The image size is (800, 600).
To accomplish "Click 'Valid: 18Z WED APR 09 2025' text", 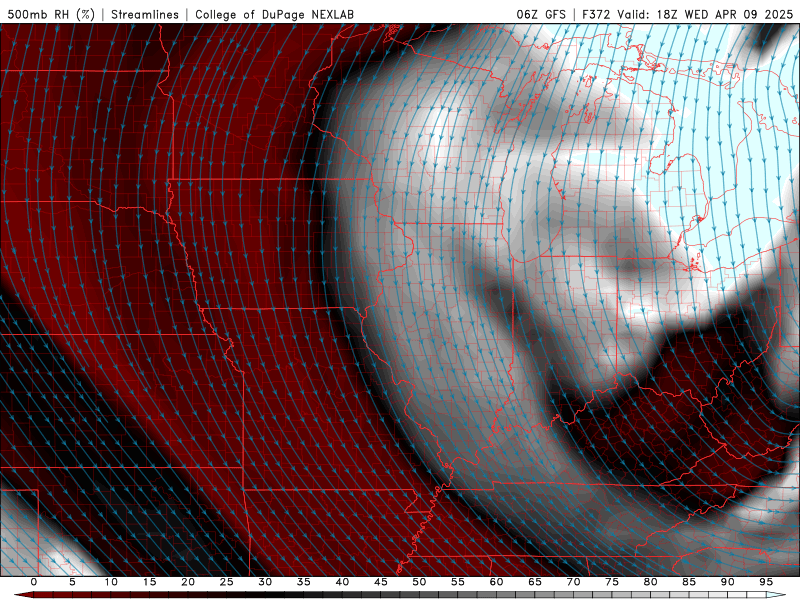I will point(705,14).
